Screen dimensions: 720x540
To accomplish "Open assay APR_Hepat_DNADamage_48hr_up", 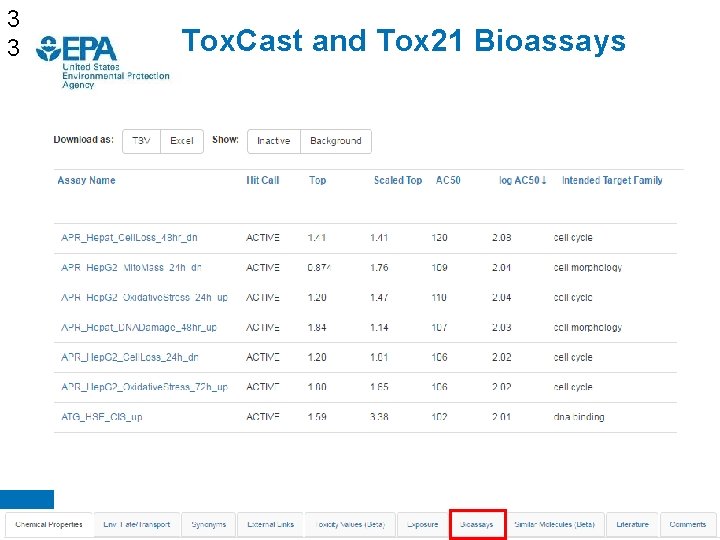I will click(139, 327).
